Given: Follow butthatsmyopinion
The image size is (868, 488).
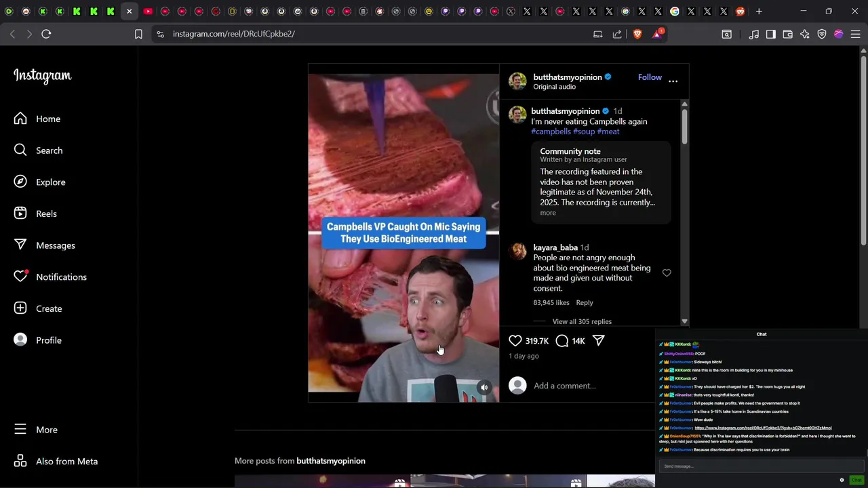Looking at the screenshot, I should tap(650, 77).
